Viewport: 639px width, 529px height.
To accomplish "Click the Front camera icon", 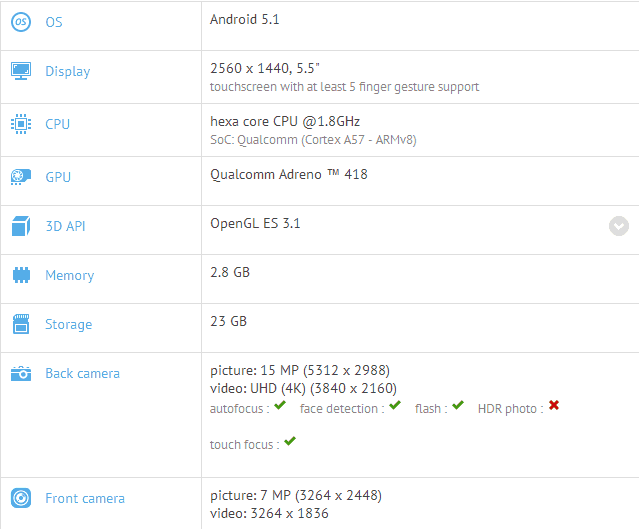I will pos(21,498).
